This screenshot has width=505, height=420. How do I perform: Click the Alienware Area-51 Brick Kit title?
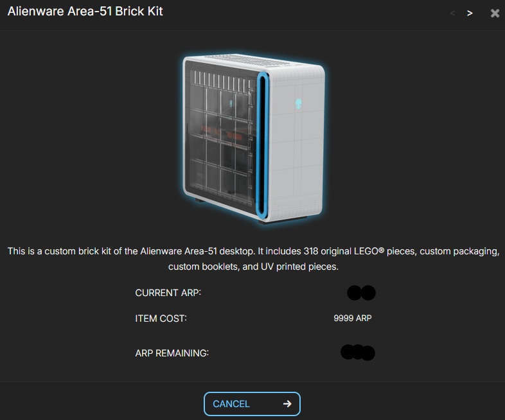point(85,12)
